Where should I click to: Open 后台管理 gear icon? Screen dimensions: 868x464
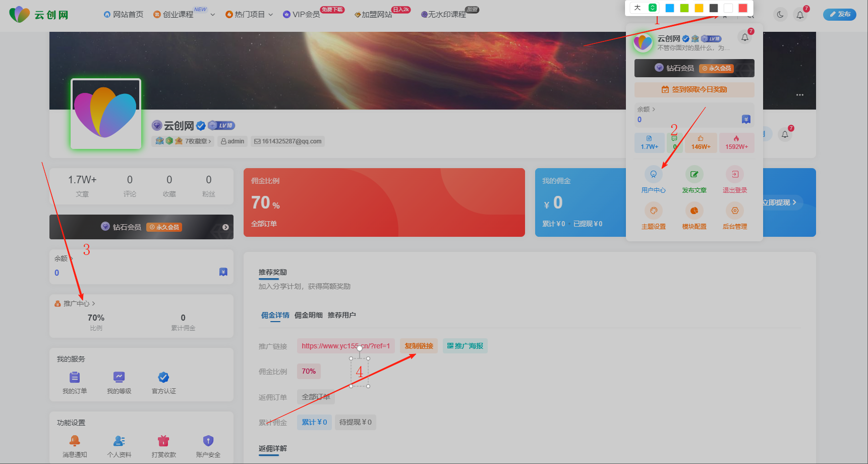point(735,210)
